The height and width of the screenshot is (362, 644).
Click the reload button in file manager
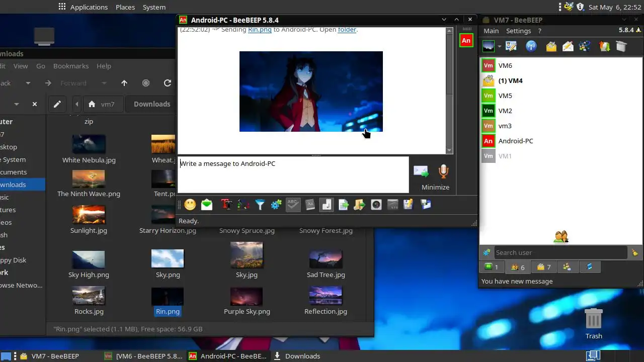pos(168,83)
